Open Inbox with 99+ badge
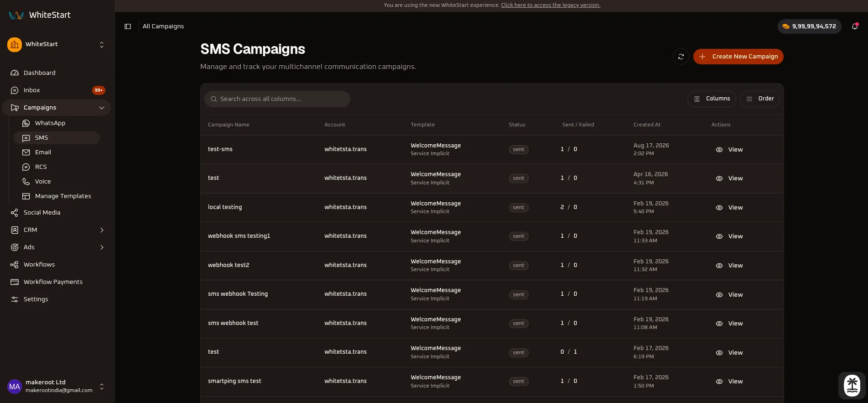The width and height of the screenshot is (868, 403). [57, 90]
